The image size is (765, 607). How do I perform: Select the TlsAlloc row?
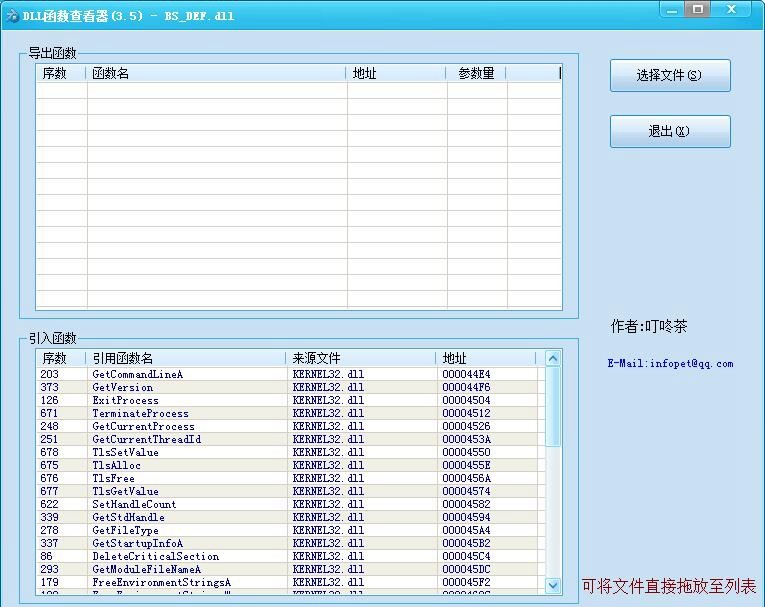point(291,465)
